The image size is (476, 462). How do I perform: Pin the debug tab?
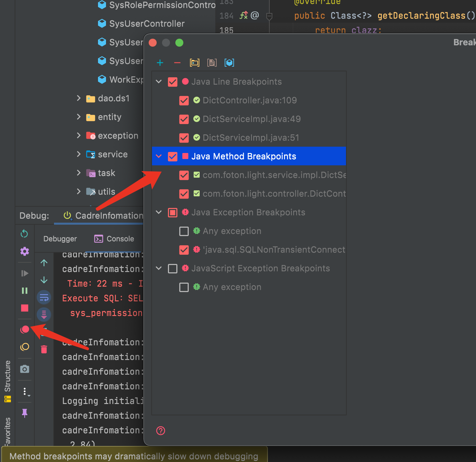(x=25, y=413)
